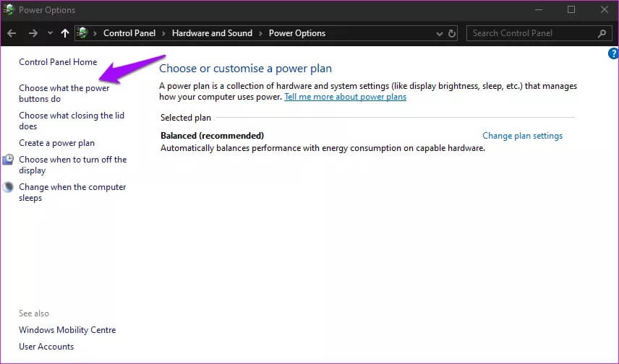The width and height of the screenshot is (619, 364).
Task: Open the address bar history dropdown
Action: pyautogui.click(x=440, y=33)
